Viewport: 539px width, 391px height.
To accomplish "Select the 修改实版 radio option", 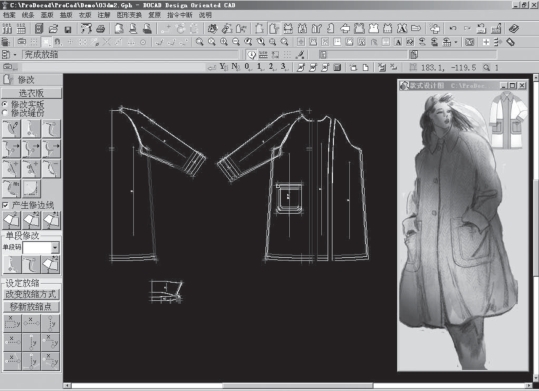I will coord(5,104).
